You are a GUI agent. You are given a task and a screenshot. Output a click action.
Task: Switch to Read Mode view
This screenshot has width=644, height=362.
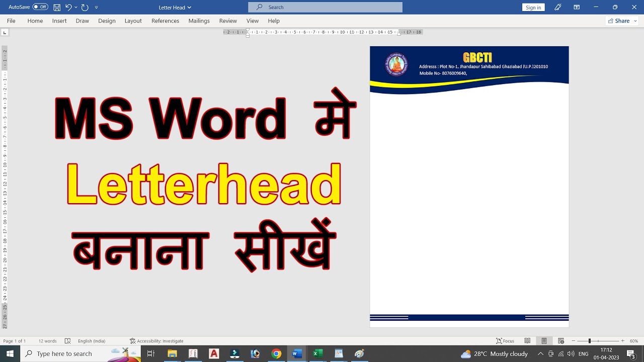[527, 341]
